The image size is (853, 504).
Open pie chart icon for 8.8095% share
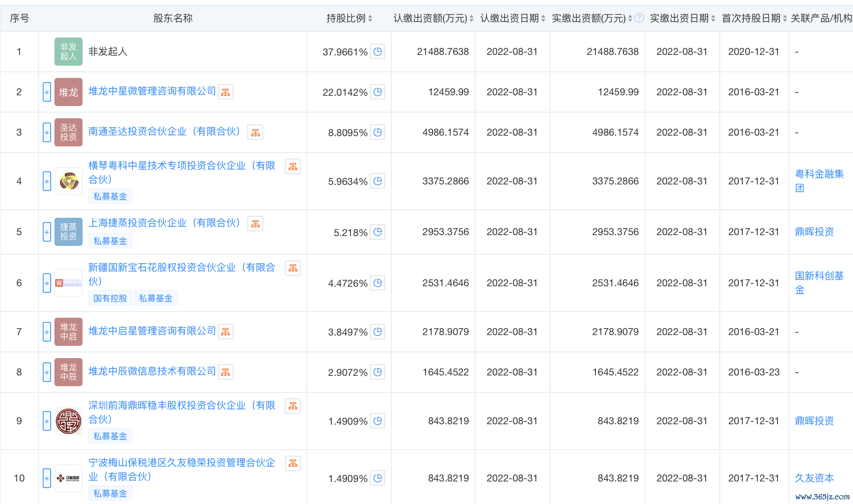(x=378, y=132)
